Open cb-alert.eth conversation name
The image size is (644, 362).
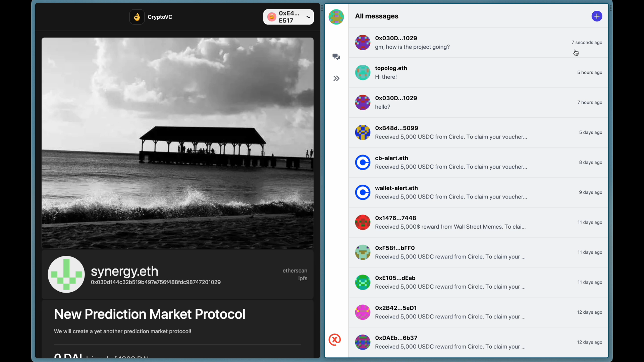(391, 158)
